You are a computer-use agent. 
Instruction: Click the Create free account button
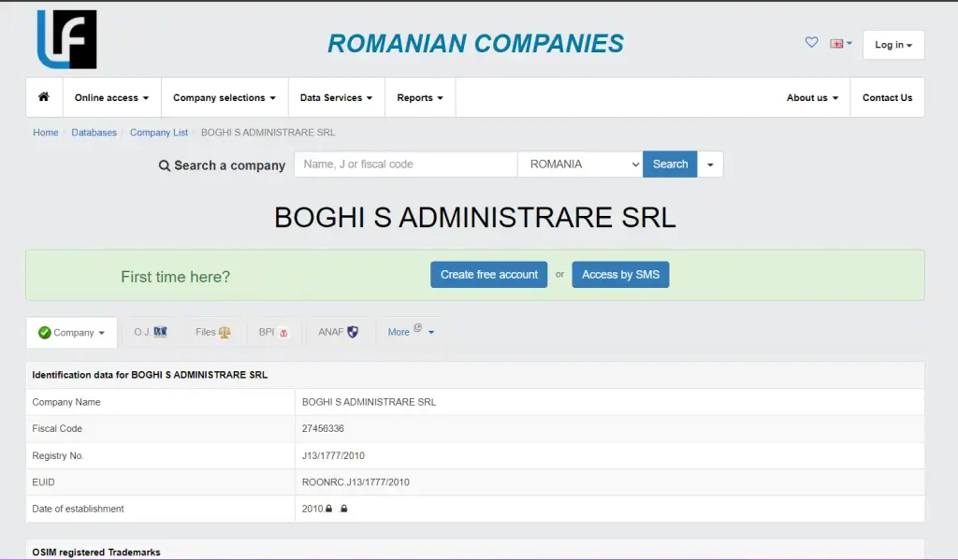pyautogui.click(x=488, y=275)
